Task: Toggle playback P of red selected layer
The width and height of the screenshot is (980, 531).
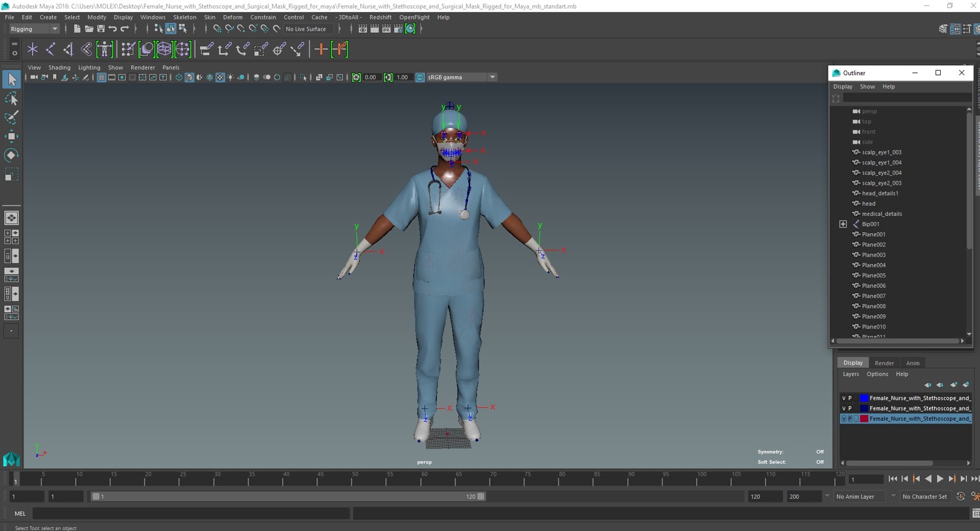Action: (850, 419)
